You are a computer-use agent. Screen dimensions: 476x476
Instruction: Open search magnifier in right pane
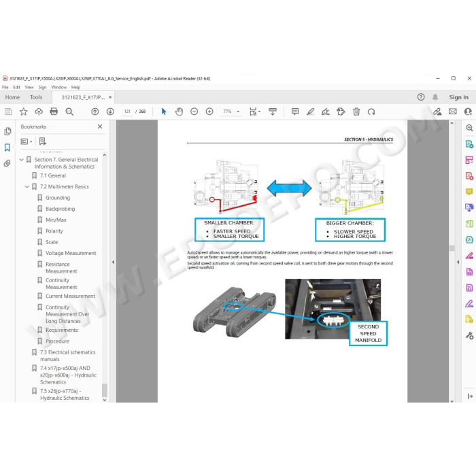[x=469, y=128]
